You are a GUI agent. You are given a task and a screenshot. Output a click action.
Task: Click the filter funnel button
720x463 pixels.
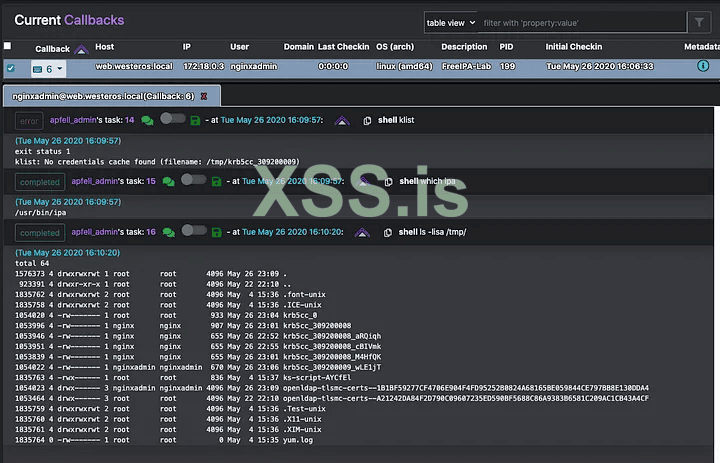[x=699, y=22]
